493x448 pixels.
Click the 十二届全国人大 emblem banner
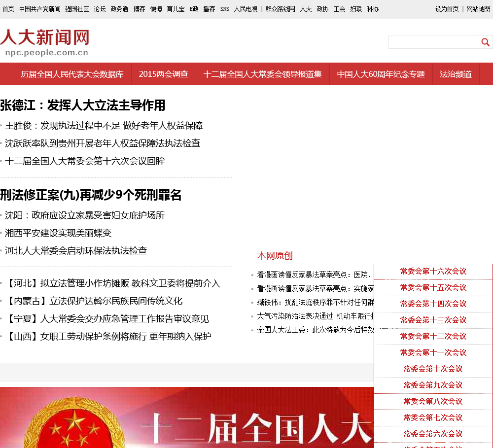tap(187, 417)
